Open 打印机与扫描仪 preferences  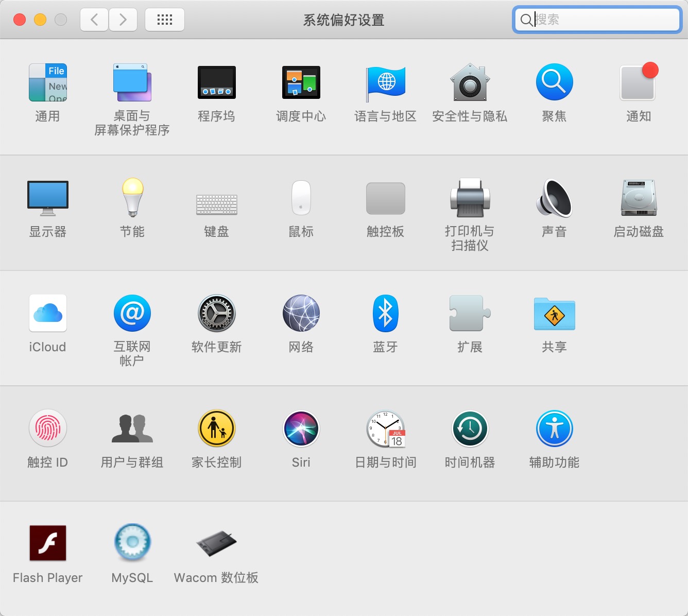click(x=470, y=198)
